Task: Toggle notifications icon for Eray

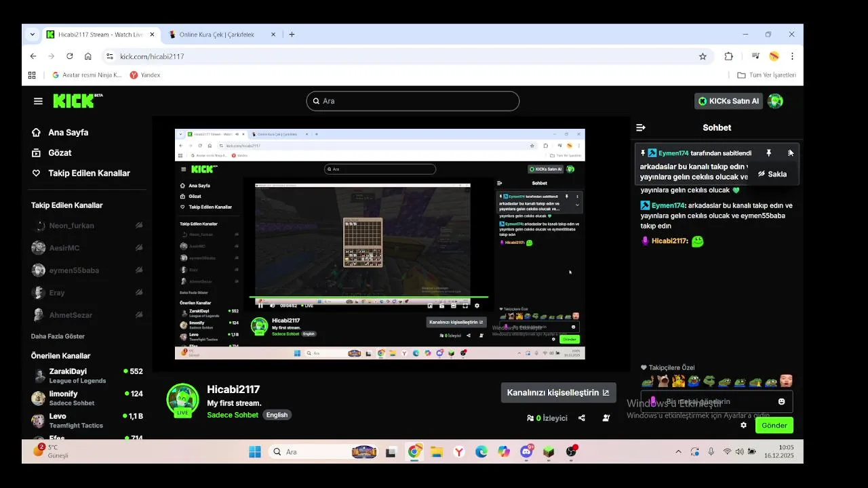Action: (x=139, y=293)
